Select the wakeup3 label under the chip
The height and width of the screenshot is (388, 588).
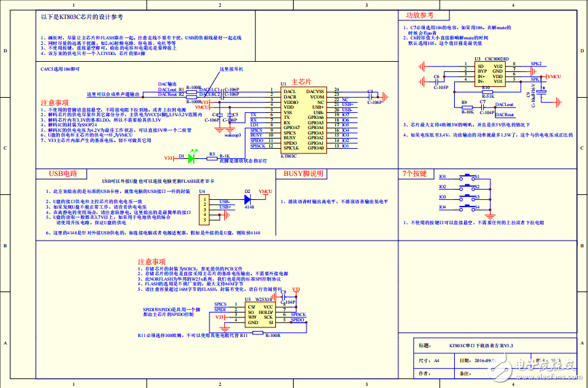click(233, 135)
